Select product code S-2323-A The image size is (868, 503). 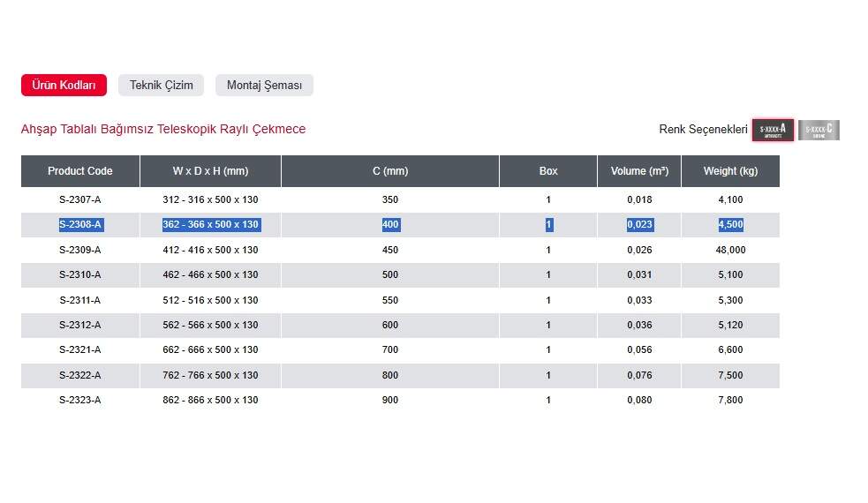coord(80,401)
